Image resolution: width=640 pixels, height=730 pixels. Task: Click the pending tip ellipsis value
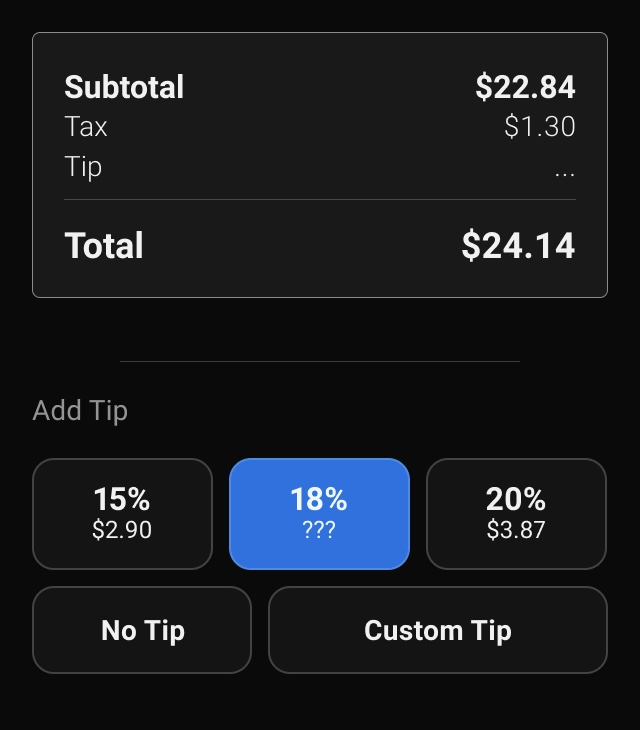pyautogui.click(x=564, y=170)
